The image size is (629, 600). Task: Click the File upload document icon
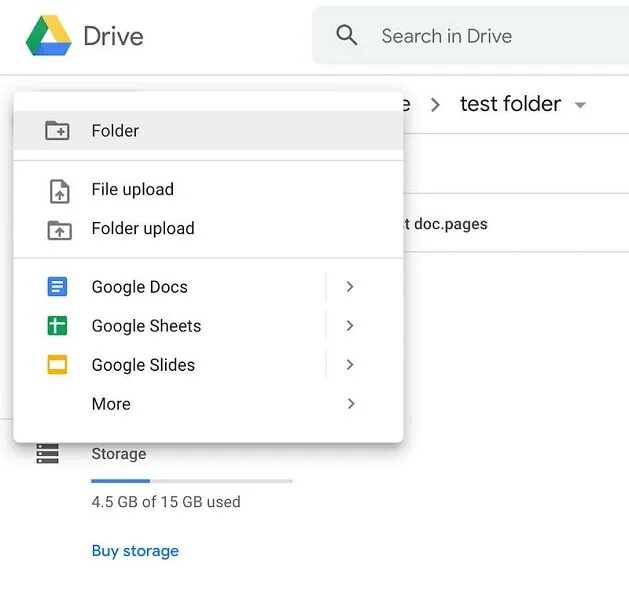click(59, 191)
